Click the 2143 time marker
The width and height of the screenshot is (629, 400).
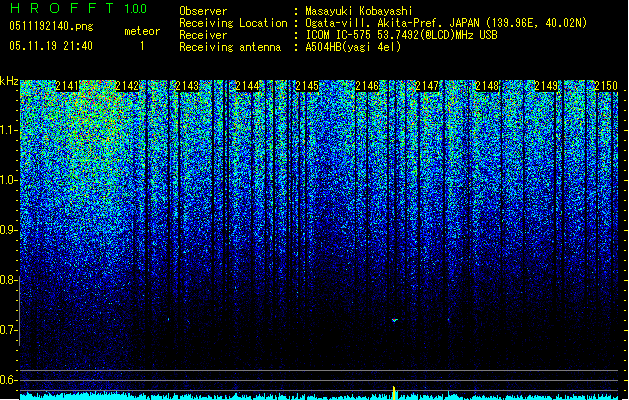click(187, 86)
